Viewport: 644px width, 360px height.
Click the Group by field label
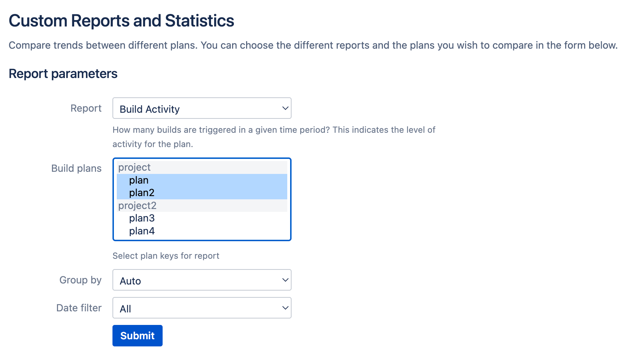[81, 280]
